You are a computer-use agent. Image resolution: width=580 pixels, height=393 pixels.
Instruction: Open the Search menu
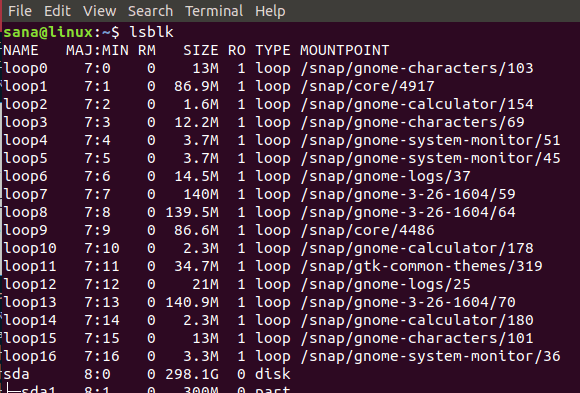coord(151,11)
